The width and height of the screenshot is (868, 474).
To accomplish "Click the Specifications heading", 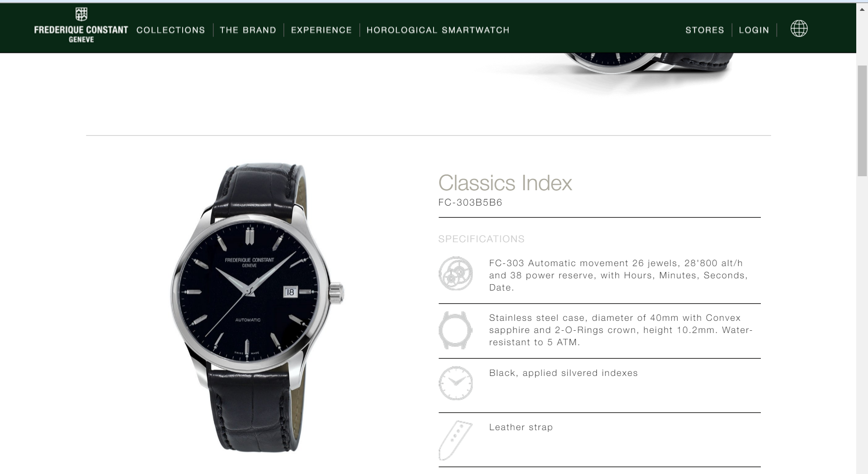I will click(481, 239).
